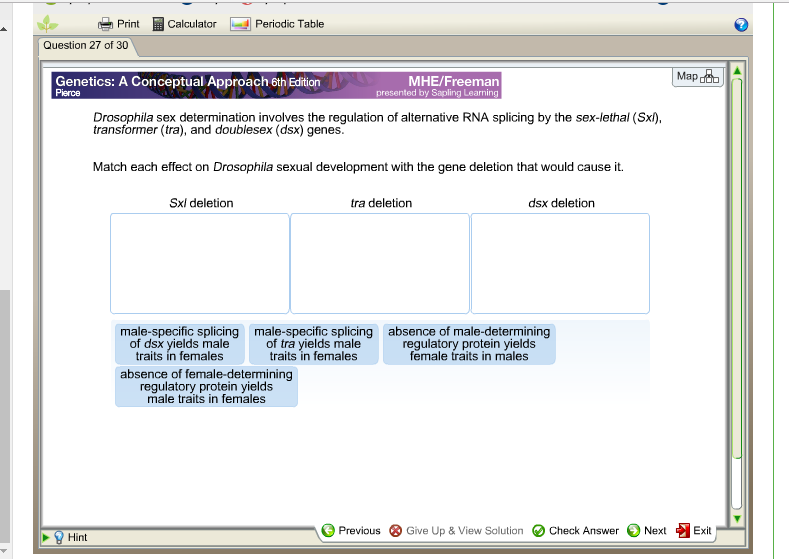Click the red Exit door icon
789x559 pixels.
(x=683, y=530)
